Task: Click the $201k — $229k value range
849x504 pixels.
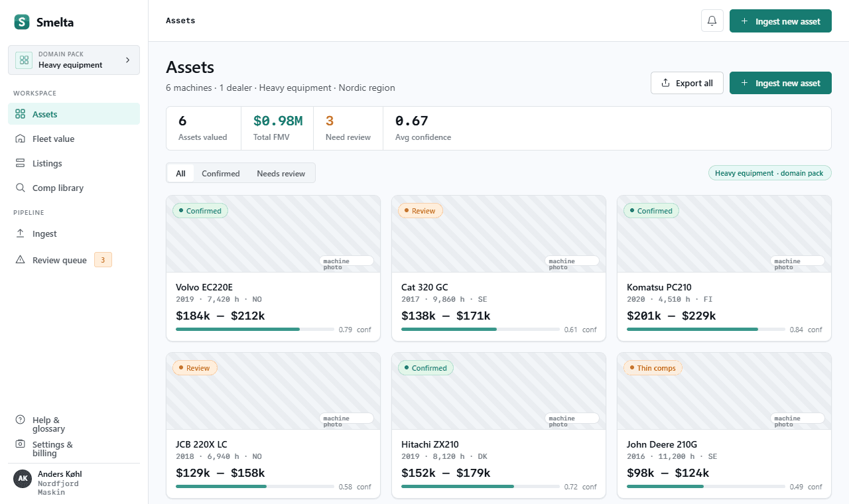Action: 671,316
